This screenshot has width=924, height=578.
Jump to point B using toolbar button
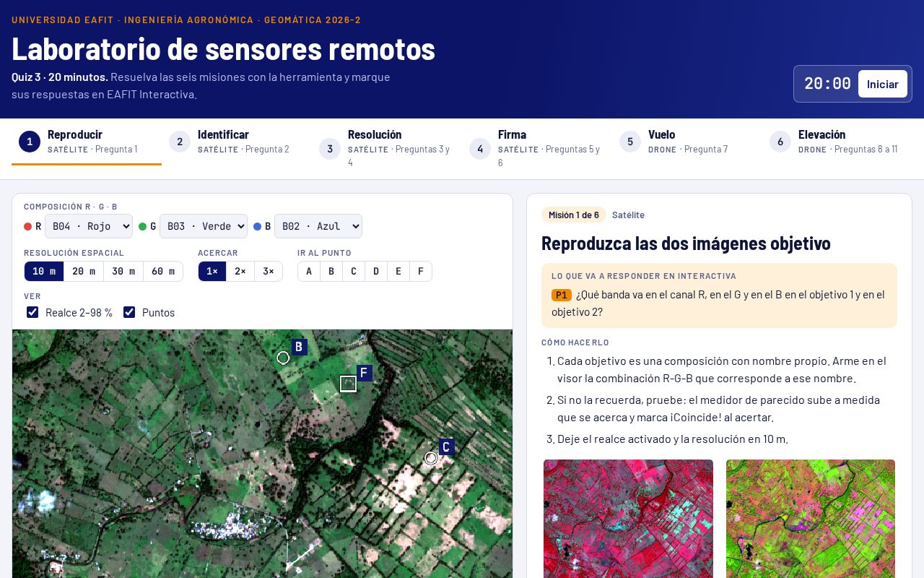(331, 271)
